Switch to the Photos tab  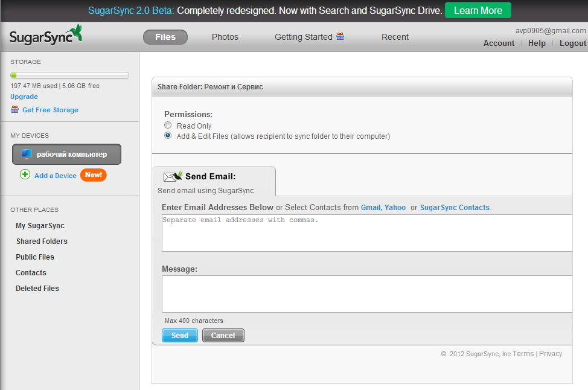[x=225, y=37]
